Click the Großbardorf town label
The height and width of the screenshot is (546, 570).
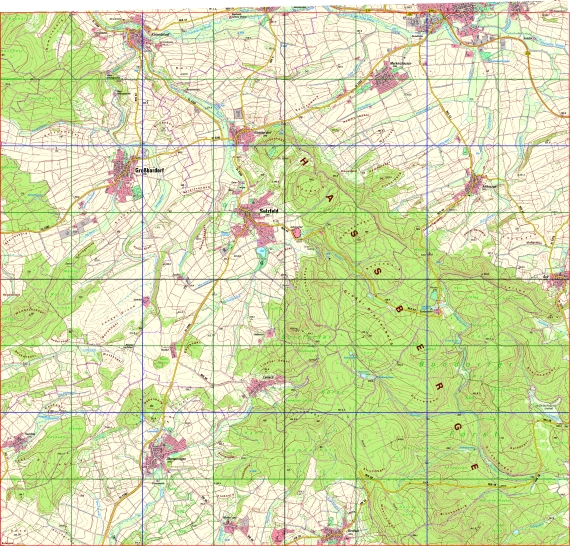coord(149,171)
